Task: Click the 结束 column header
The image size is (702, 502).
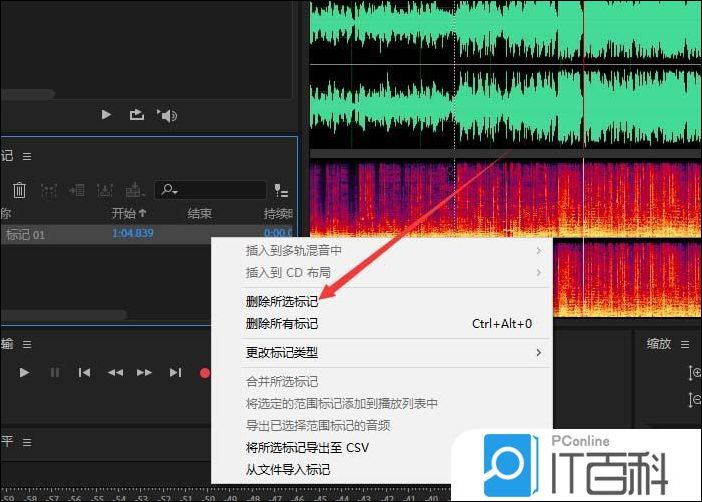Action: (200, 214)
